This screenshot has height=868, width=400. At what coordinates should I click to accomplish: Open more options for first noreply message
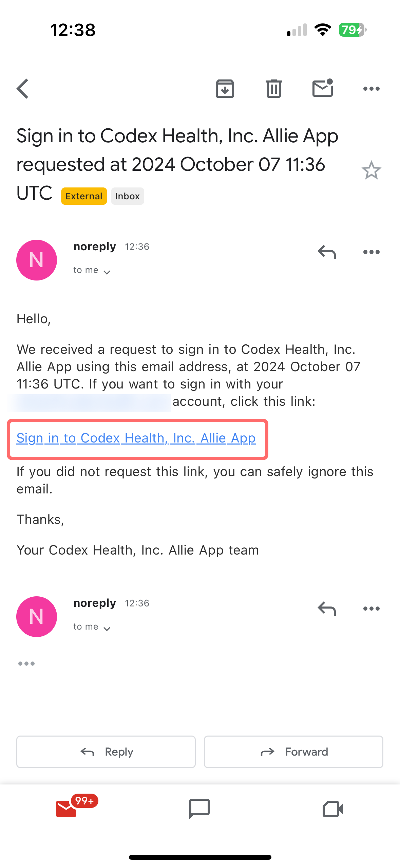coord(372,252)
